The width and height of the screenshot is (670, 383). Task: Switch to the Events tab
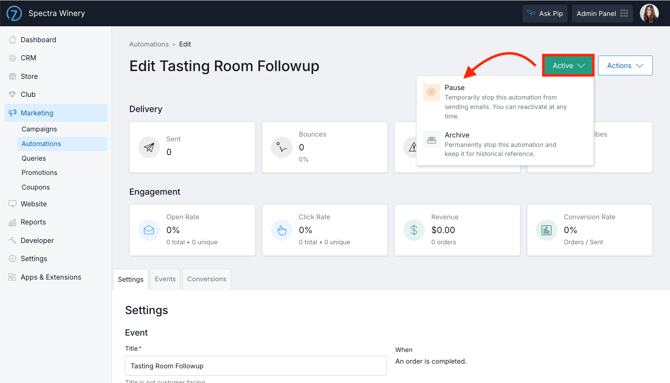click(165, 279)
